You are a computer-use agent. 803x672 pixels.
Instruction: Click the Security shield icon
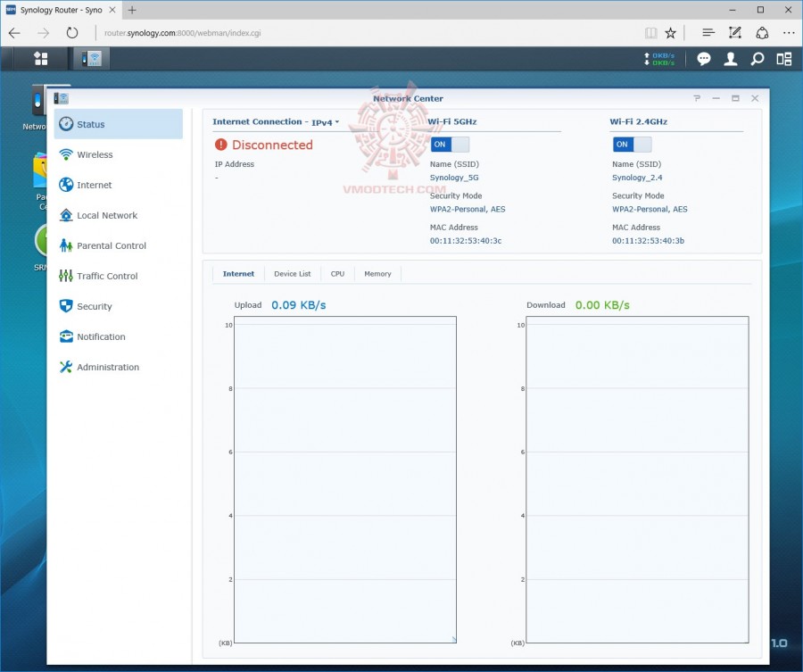66,306
